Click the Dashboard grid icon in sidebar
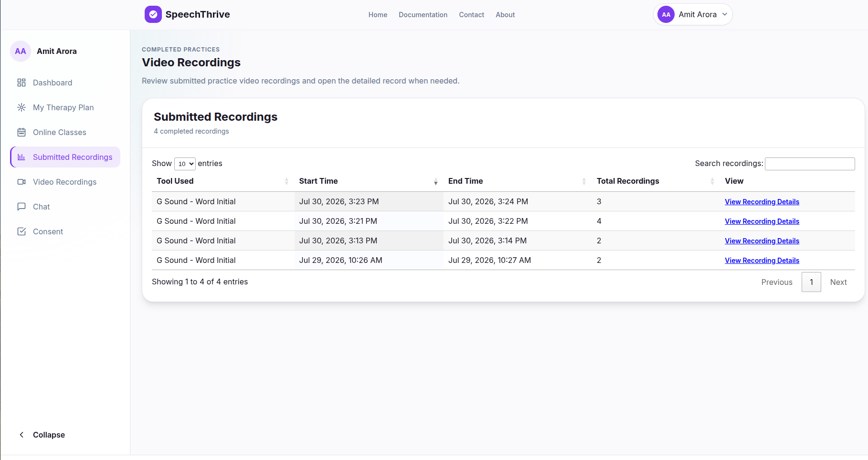The height and width of the screenshot is (460, 868). [21, 83]
